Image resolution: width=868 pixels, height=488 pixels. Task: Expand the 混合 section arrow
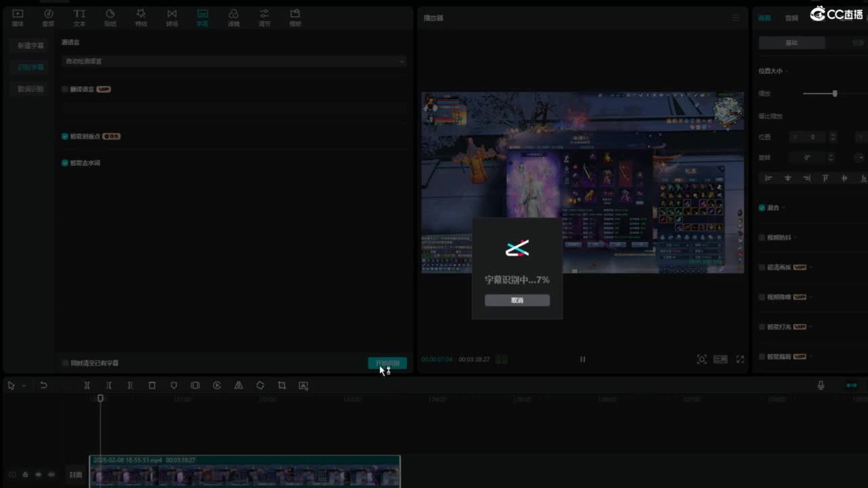pyautogui.click(x=785, y=208)
